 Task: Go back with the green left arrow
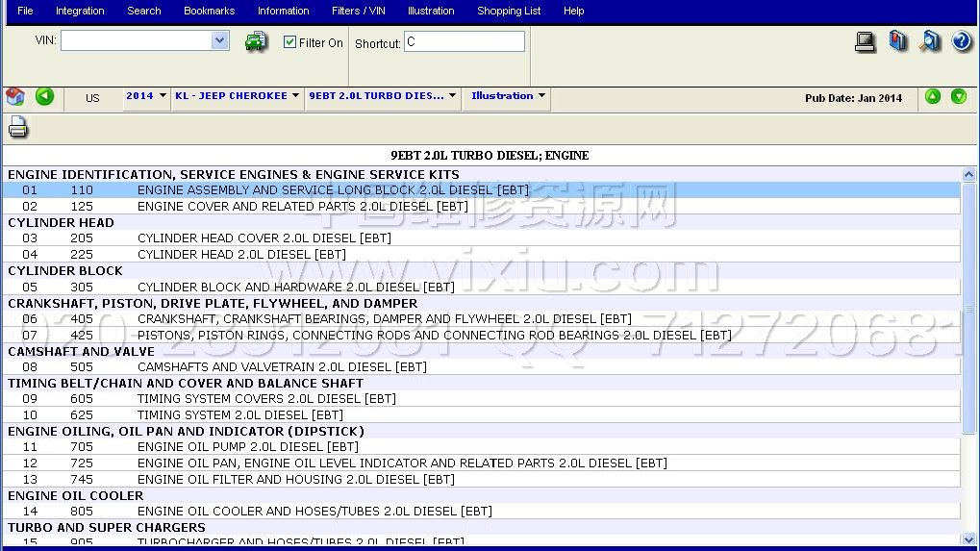[44, 96]
